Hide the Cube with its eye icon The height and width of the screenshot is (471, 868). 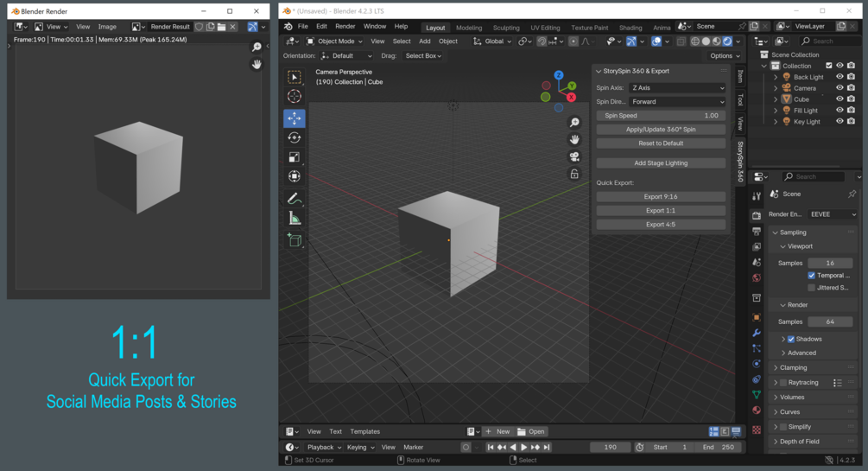pyautogui.click(x=839, y=99)
